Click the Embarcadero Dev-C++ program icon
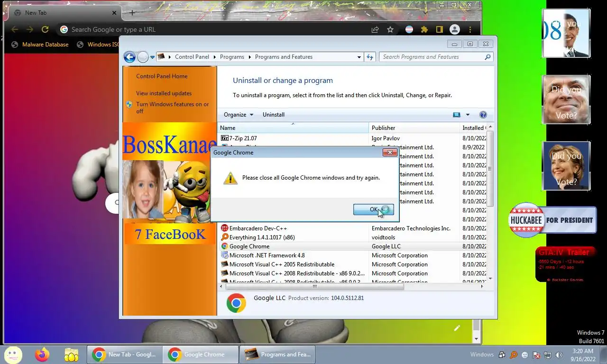Screen dimensions: 607x364 click(224, 228)
